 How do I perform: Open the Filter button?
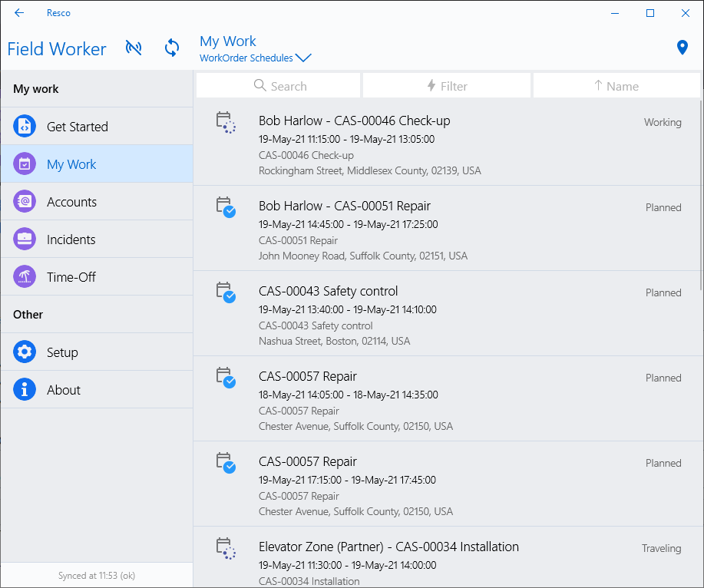click(447, 85)
